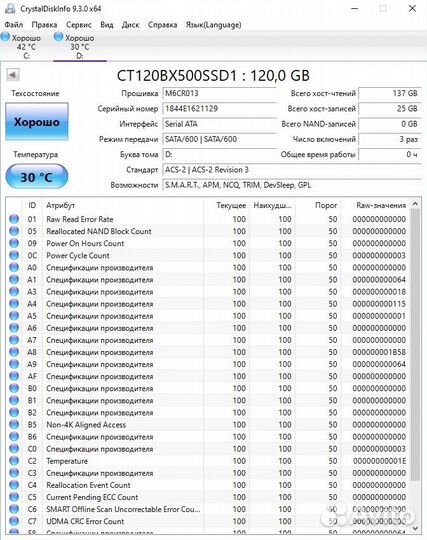Click the CrystalDiskInfo title bar app icon
Viewport: 427px width, 540px height.
[10, 8]
